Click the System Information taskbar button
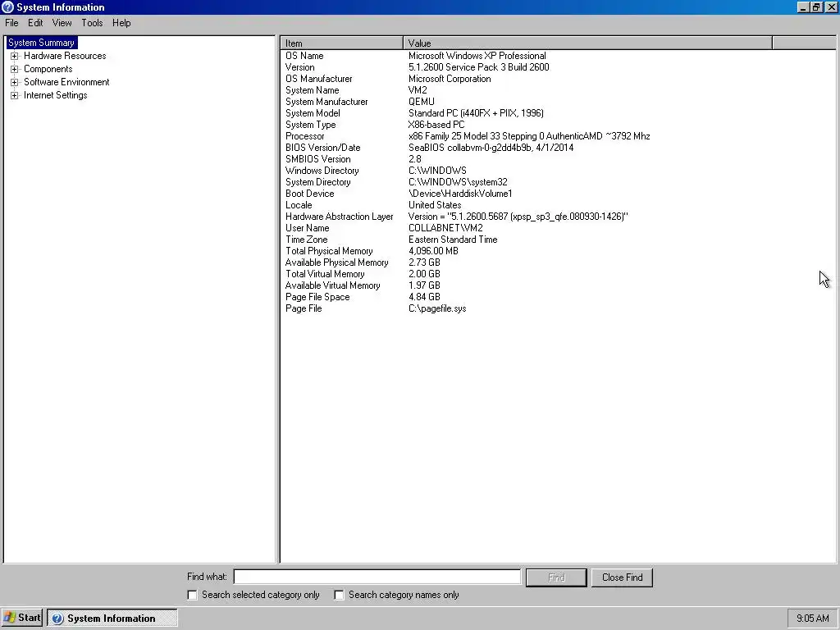Image resolution: width=840 pixels, height=630 pixels. pyautogui.click(x=112, y=618)
